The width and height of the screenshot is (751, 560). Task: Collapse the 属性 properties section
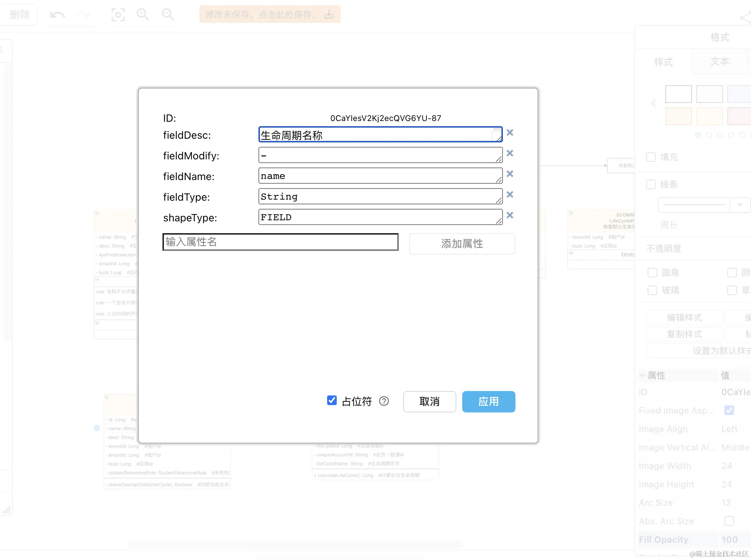tap(643, 376)
